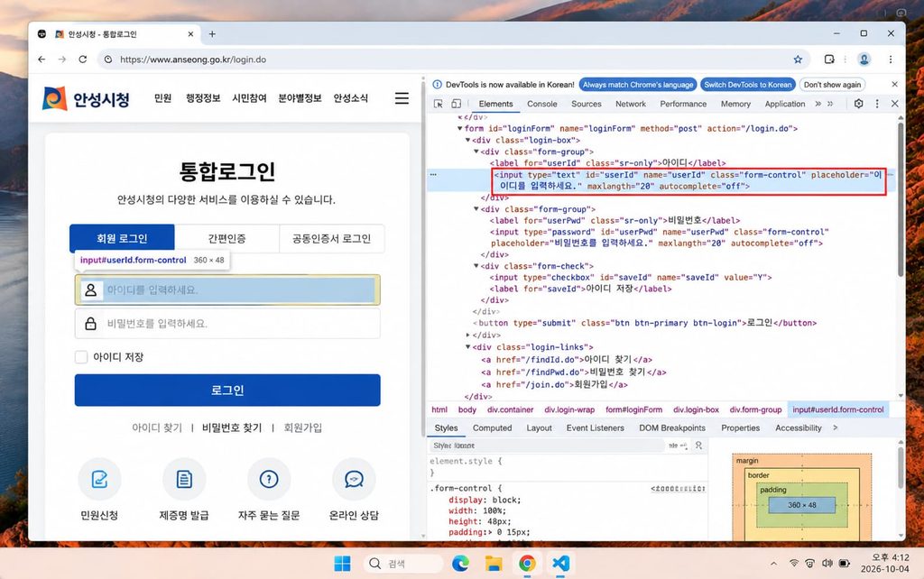
Task: Close the DevTools panel
Action: pyautogui.click(x=894, y=104)
